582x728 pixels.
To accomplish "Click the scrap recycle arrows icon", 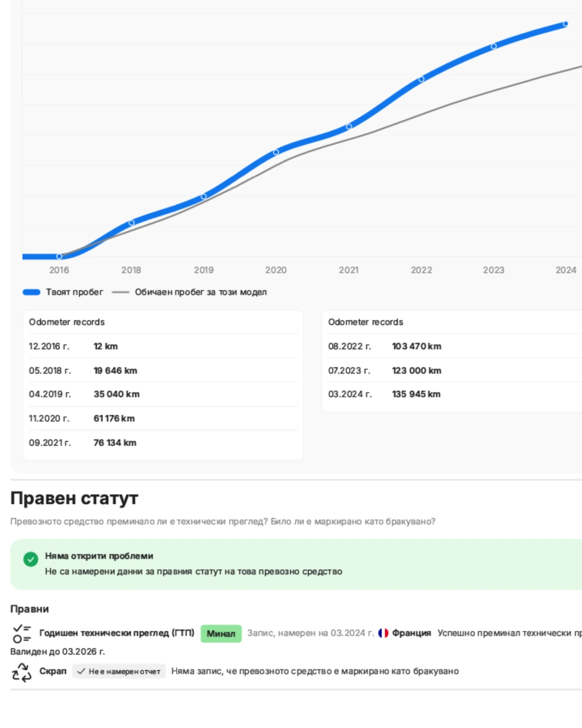I will click(22, 672).
